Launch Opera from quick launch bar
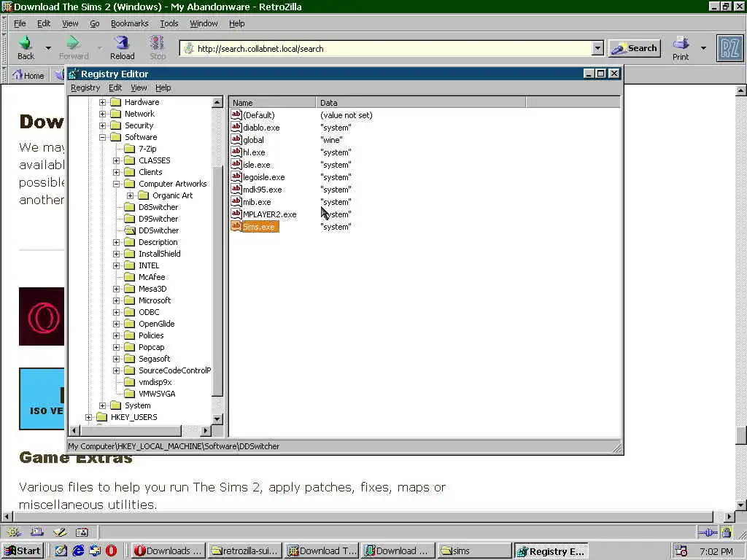 pos(111,551)
